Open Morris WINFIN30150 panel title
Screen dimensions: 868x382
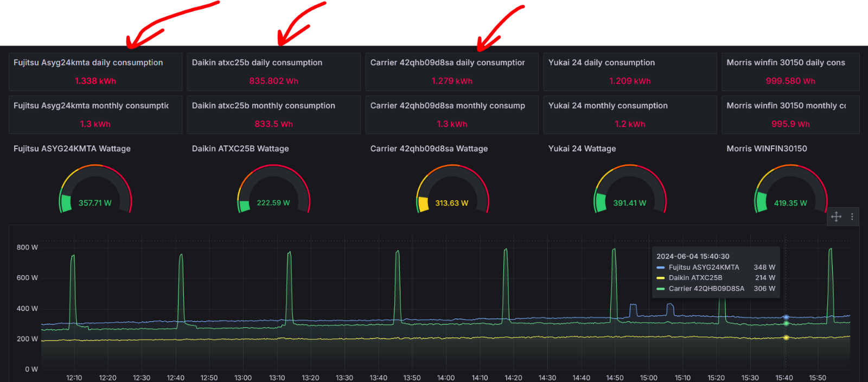(767, 148)
